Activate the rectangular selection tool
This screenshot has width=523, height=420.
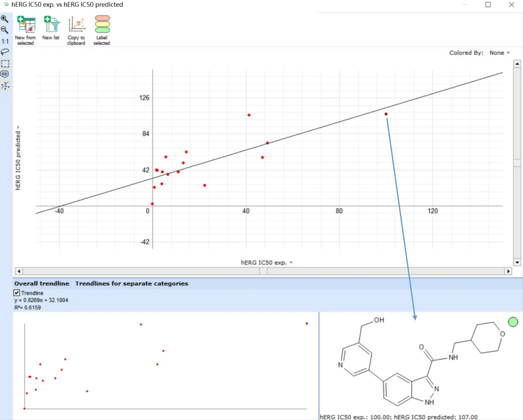(5, 63)
